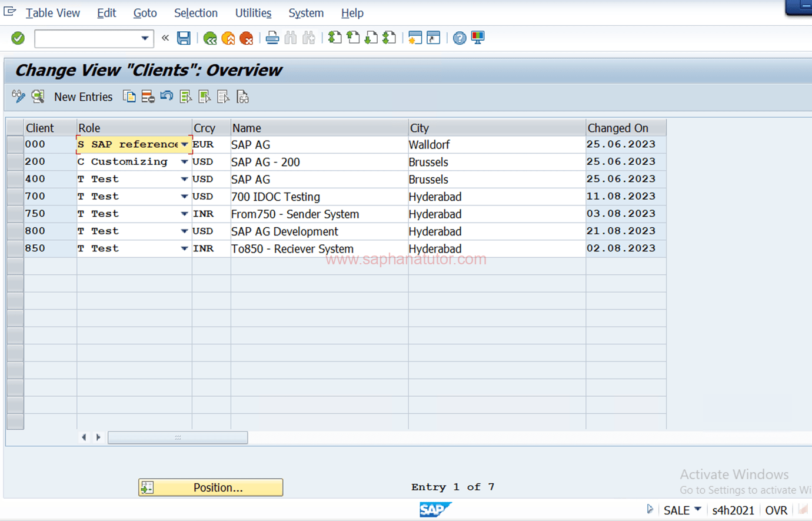Open the Help menu
The image size is (812, 521).
coord(352,13)
